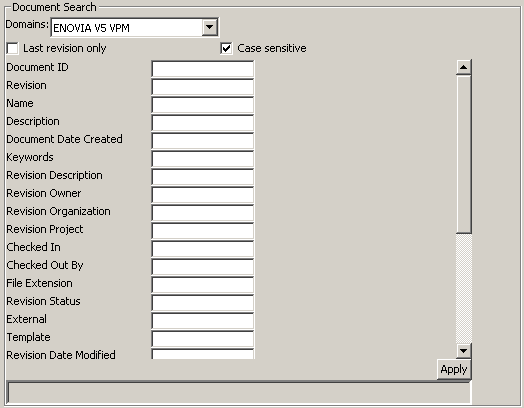Screen dimensions: 524x408
Task: Click the scrollbar track below the thumb
Action: 464,288
